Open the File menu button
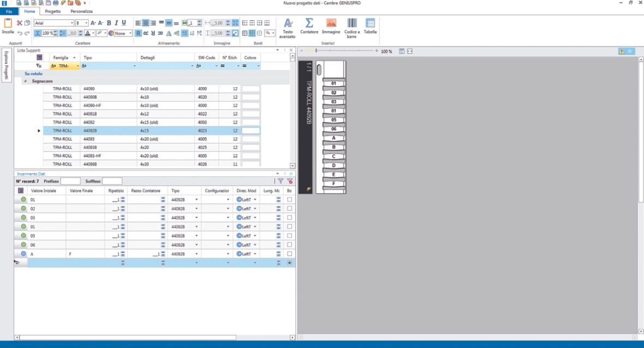 pos(9,11)
